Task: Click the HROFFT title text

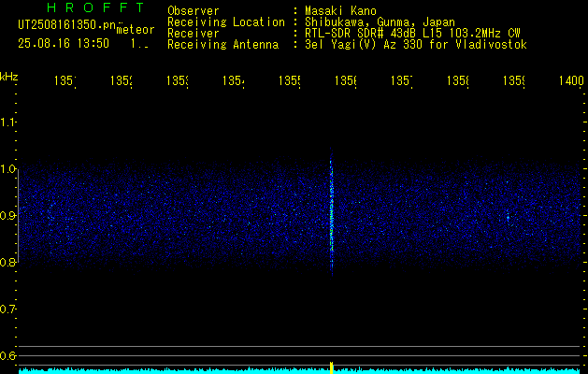Action: [96, 7]
